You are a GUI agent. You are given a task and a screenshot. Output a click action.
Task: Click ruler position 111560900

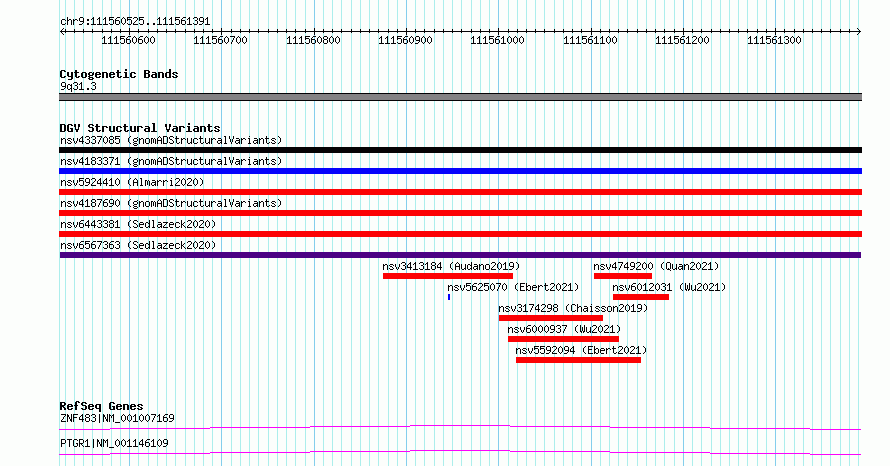pos(405,40)
